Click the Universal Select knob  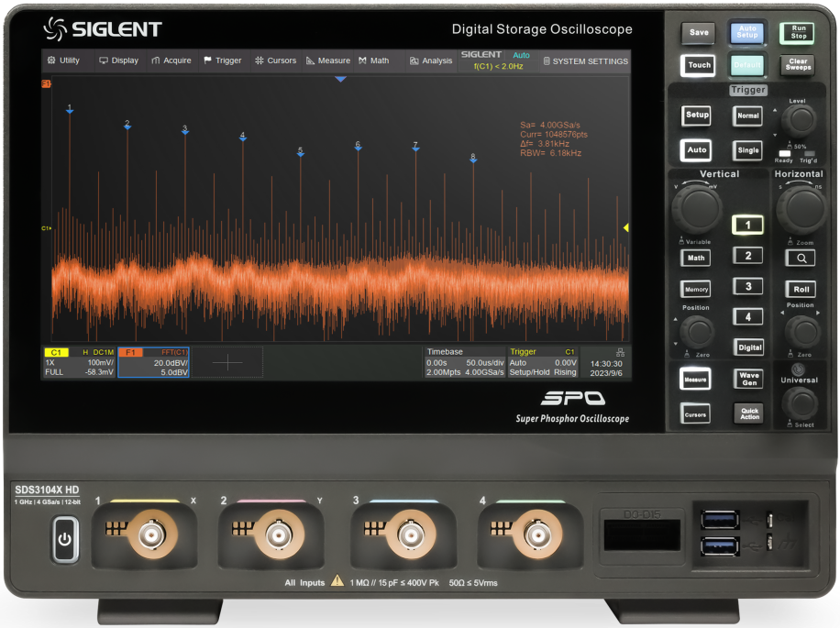point(800,403)
